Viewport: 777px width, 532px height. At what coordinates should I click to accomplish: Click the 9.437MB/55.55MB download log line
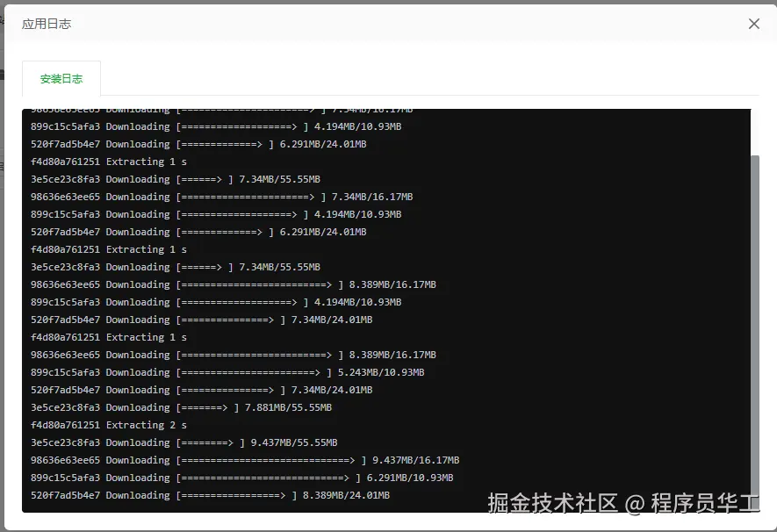click(x=183, y=442)
